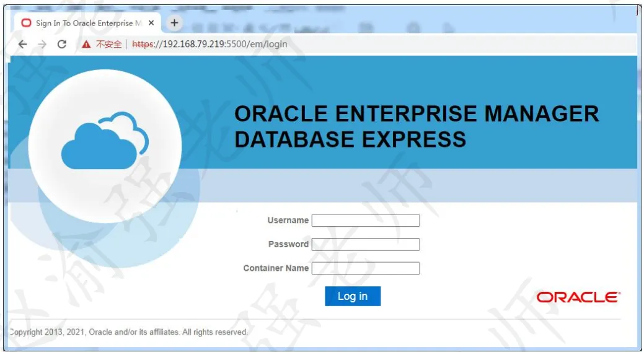Focus the Password field

366,244
